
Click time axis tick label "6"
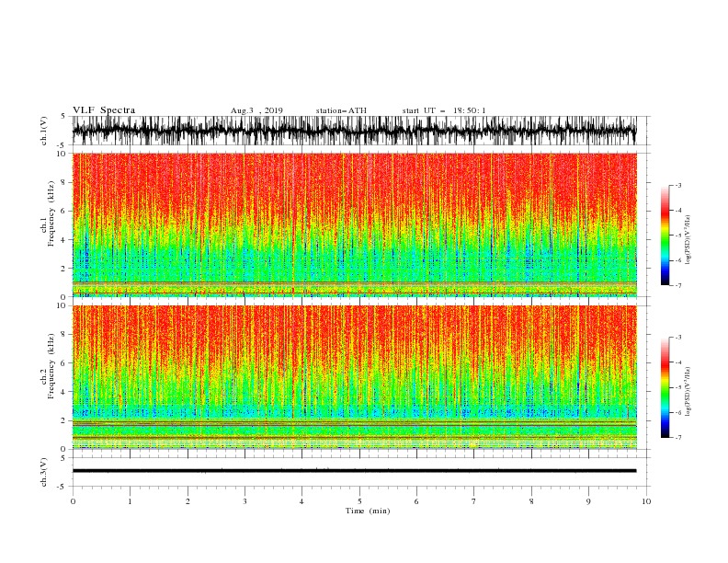point(416,501)
